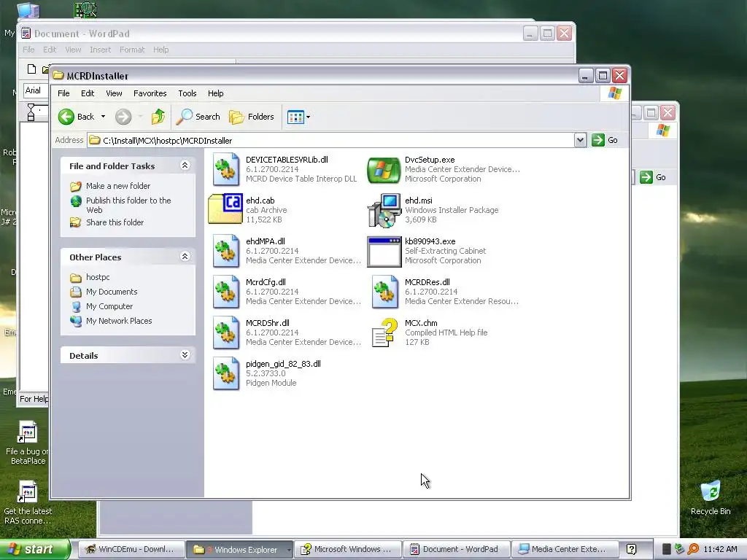
Task: Select the MCRDRes.dll icon
Action: (385, 292)
